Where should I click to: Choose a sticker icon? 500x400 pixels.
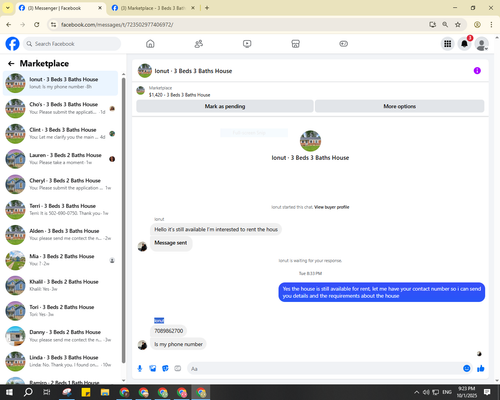coord(165,368)
